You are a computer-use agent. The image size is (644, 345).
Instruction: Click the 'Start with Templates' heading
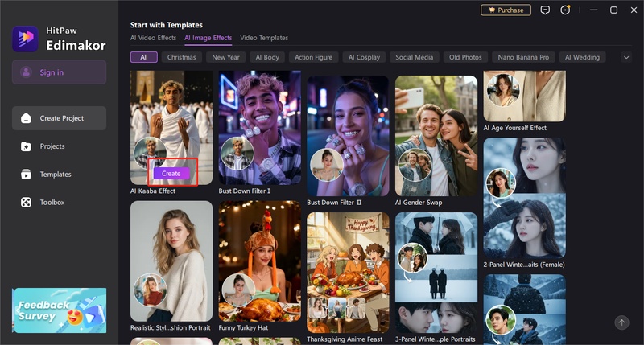(167, 25)
